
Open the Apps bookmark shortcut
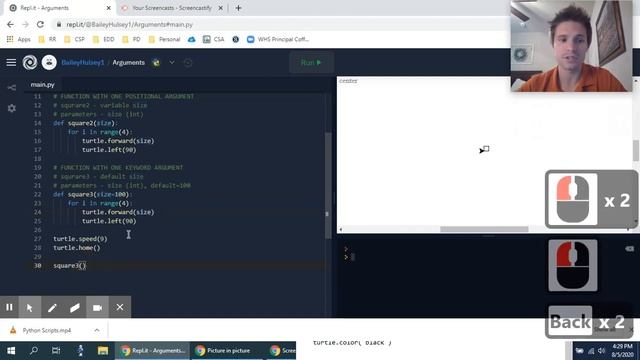(19, 39)
